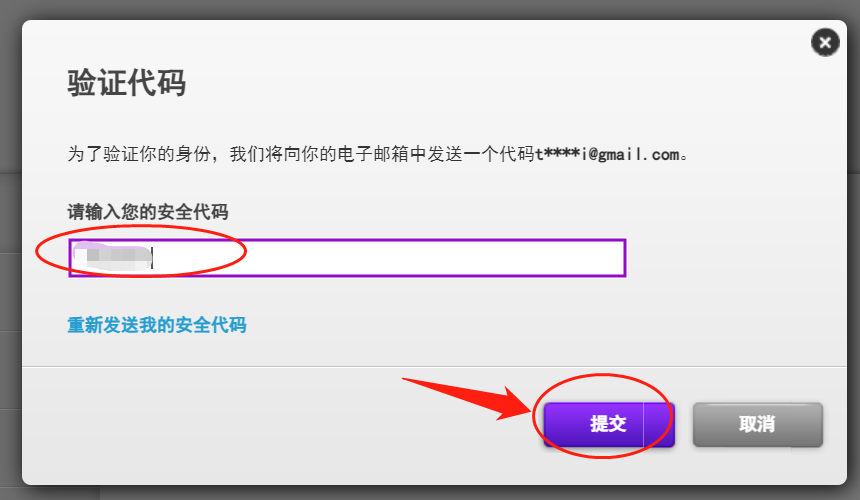Open the 重新发送我的安全代码 resend link
This screenshot has width=860, height=500.
click(x=157, y=325)
